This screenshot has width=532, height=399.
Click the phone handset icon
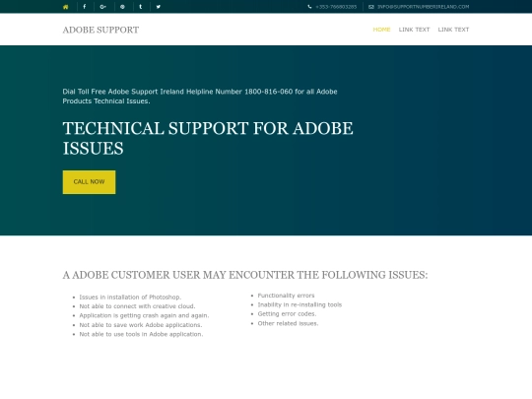point(309,7)
